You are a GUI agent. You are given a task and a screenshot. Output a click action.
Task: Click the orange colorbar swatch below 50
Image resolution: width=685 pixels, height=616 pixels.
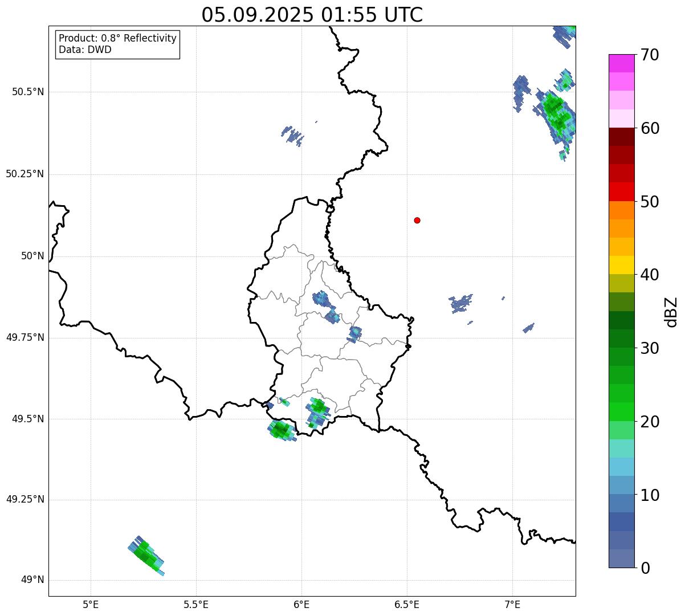point(621,210)
